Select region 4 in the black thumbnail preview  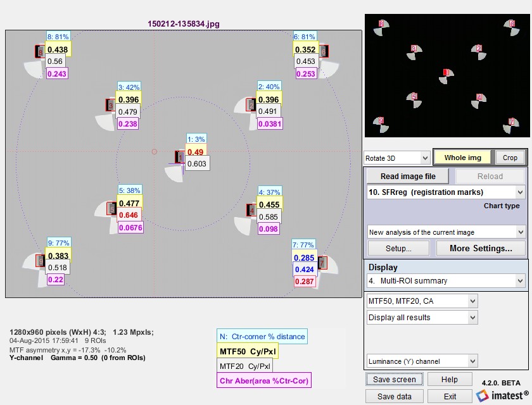coord(479,97)
